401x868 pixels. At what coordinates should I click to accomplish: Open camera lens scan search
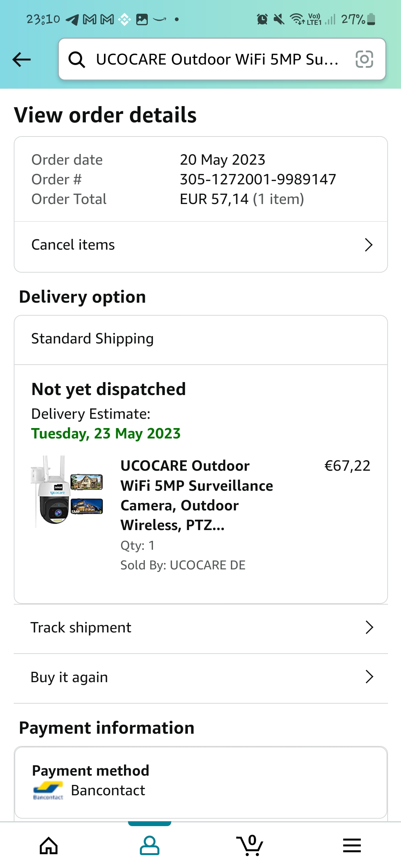click(364, 59)
